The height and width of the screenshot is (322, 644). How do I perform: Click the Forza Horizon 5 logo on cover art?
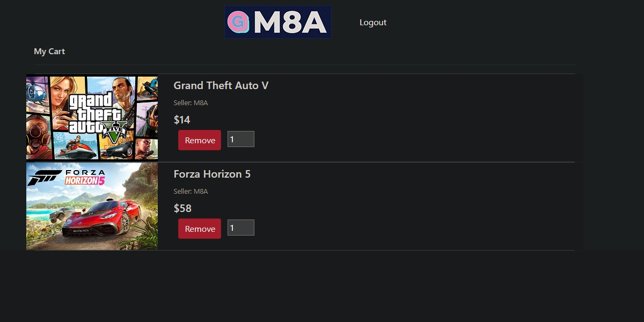(x=67, y=177)
